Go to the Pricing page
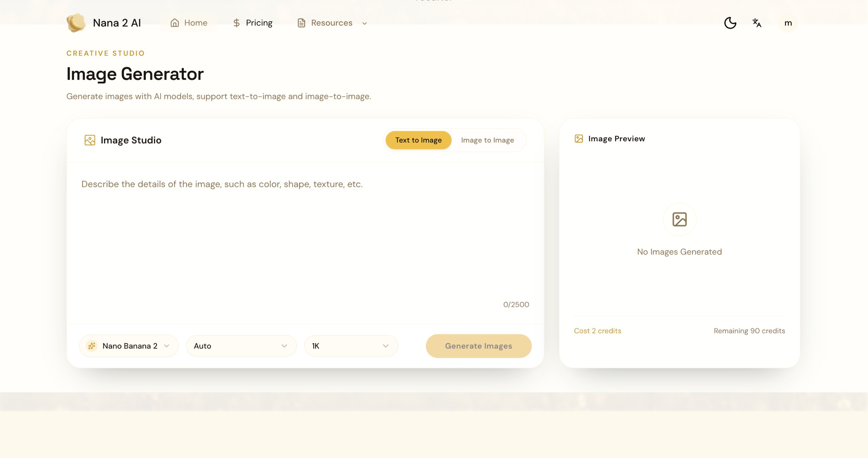This screenshot has width=868, height=458. click(259, 23)
